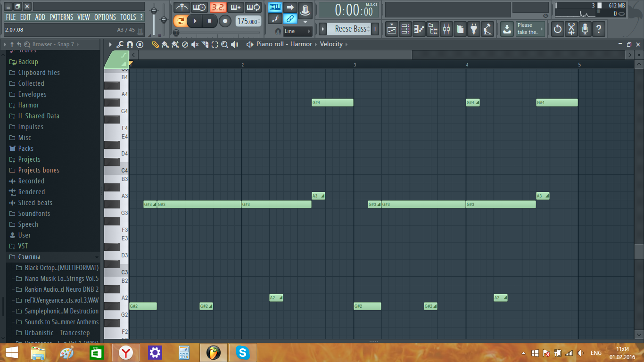The image size is (644, 362).
Task: Click the Record button
Action: coord(225,21)
